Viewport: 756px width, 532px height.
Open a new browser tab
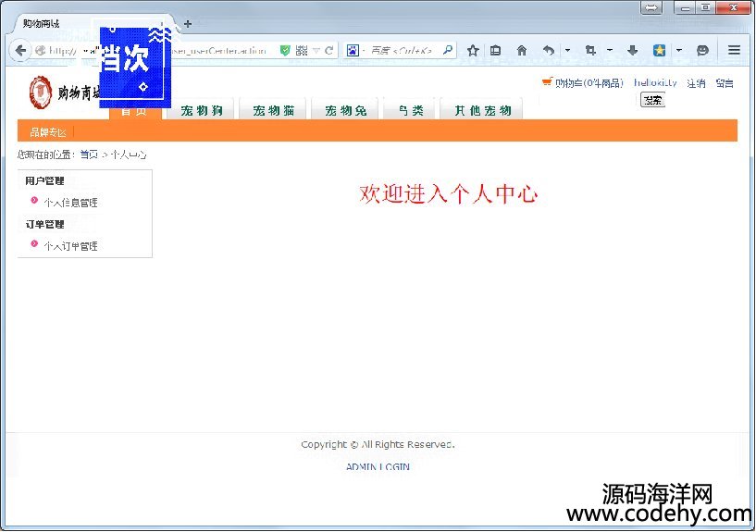pyautogui.click(x=188, y=23)
